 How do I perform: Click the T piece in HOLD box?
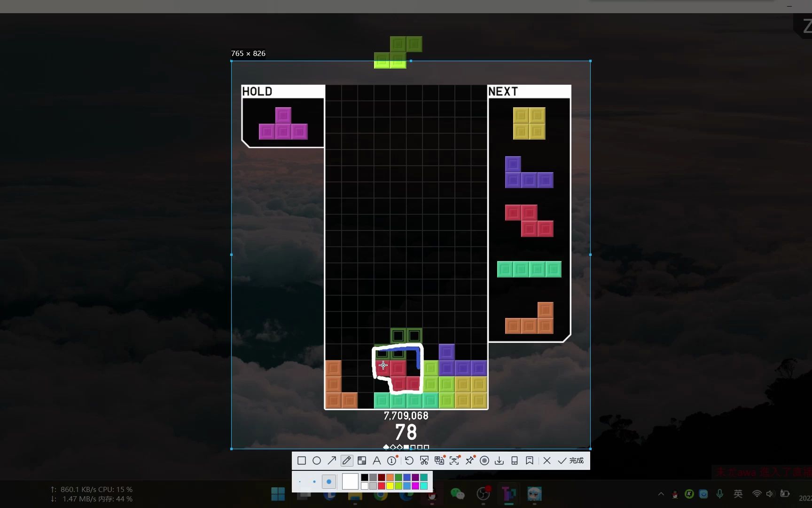(x=283, y=124)
